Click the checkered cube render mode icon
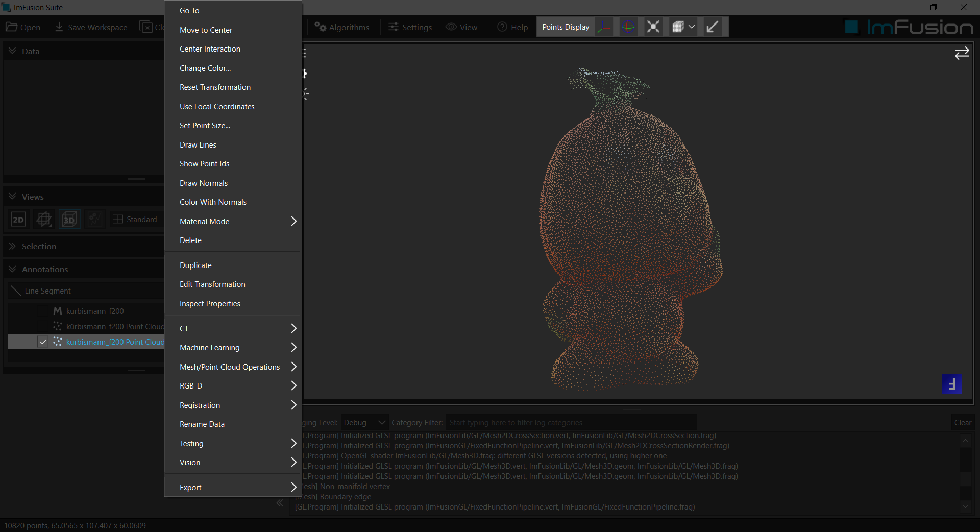Image resolution: width=980 pixels, height=532 pixels. click(678, 27)
